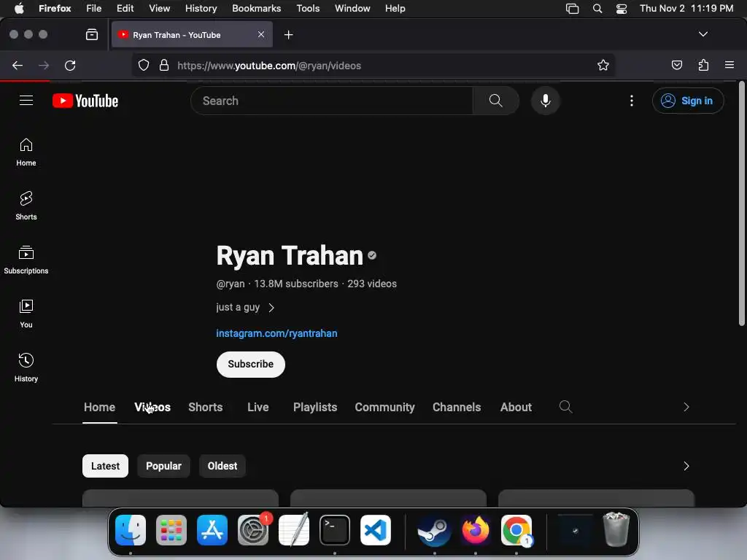The image size is (747, 560).
Task: Open macOS Control Center
Action: [x=622, y=9]
